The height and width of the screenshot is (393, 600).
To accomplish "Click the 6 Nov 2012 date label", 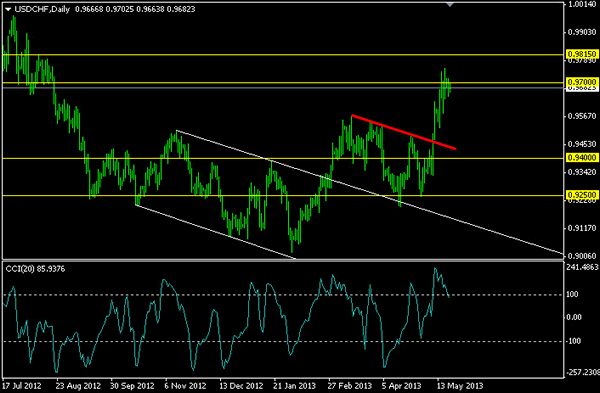I will pyautogui.click(x=185, y=385).
